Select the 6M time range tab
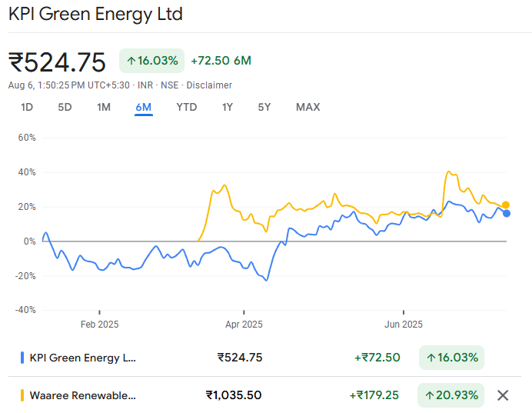Viewport: 532px width, 413px height. [144, 107]
